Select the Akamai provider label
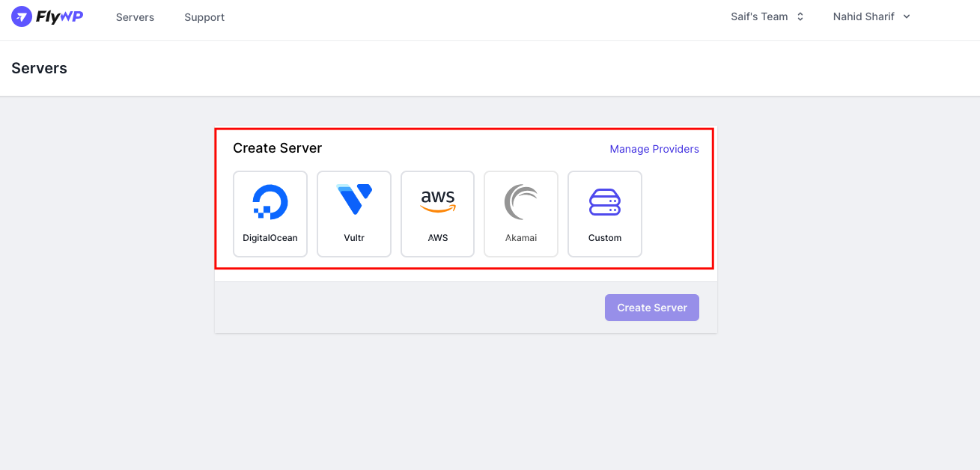 (521, 238)
